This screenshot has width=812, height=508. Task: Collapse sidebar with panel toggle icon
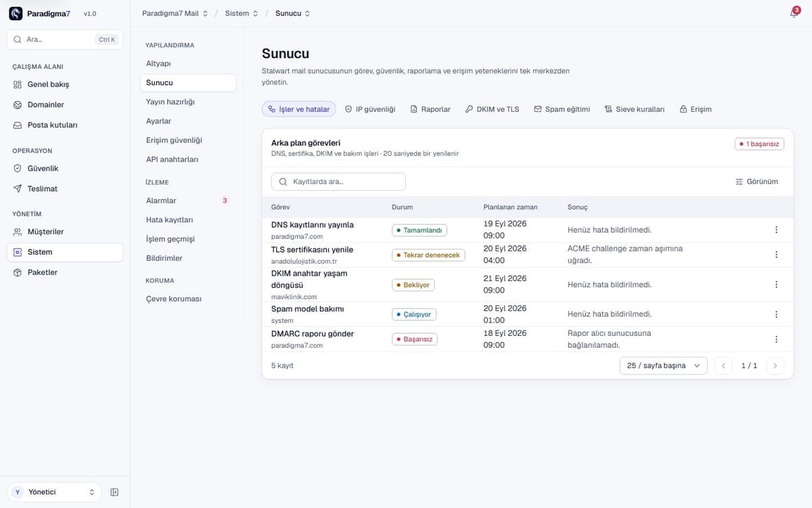(114, 492)
